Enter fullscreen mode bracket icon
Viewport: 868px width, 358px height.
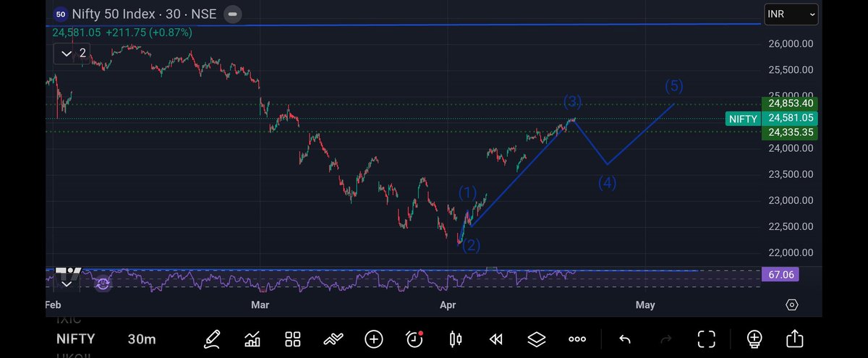point(707,338)
